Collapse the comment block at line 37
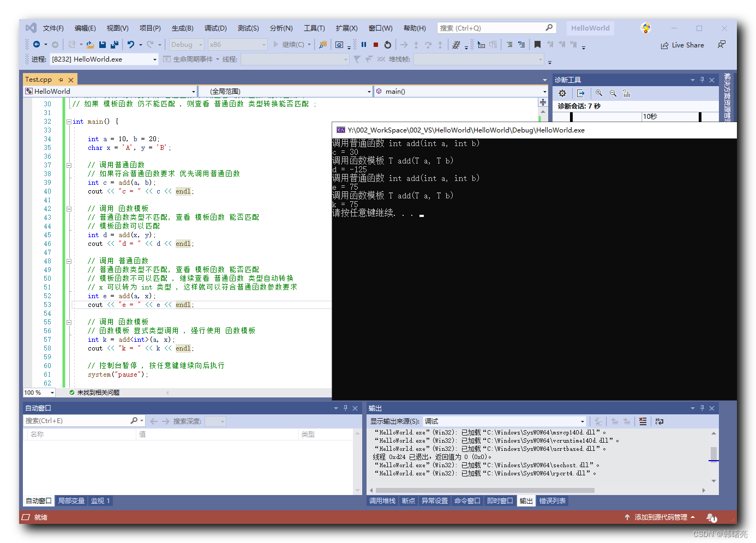Screen dimensions: 756x543 pyautogui.click(x=69, y=165)
